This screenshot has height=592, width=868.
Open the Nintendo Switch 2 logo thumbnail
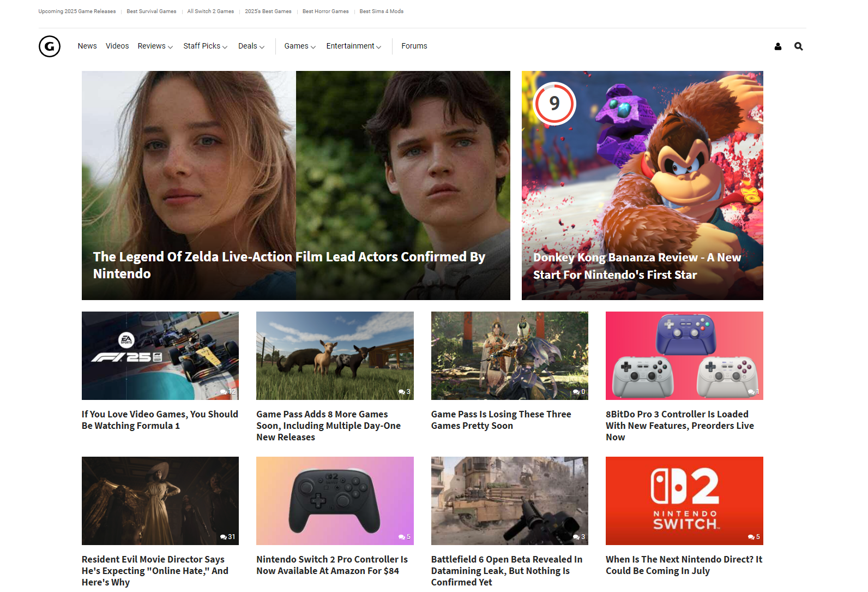684,501
